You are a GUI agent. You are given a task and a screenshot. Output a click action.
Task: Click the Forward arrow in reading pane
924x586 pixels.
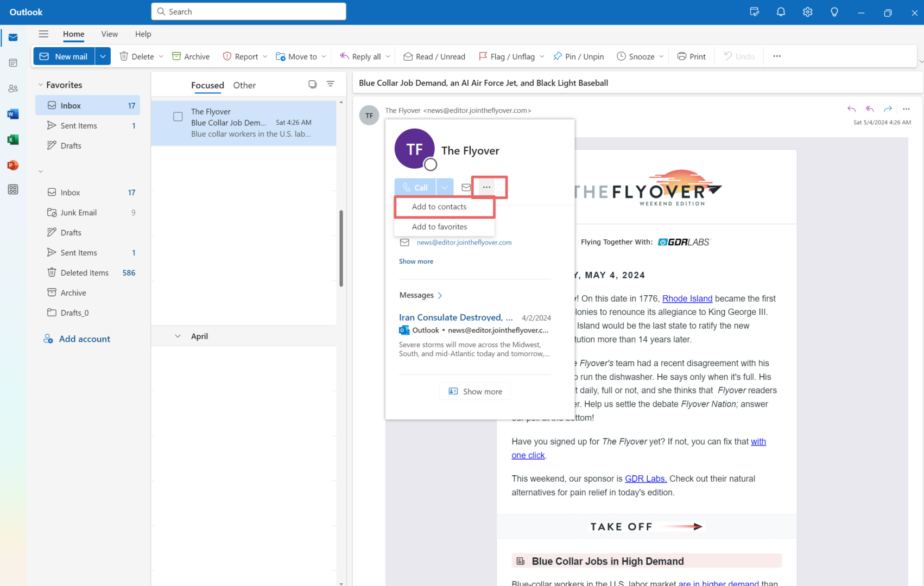888,109
